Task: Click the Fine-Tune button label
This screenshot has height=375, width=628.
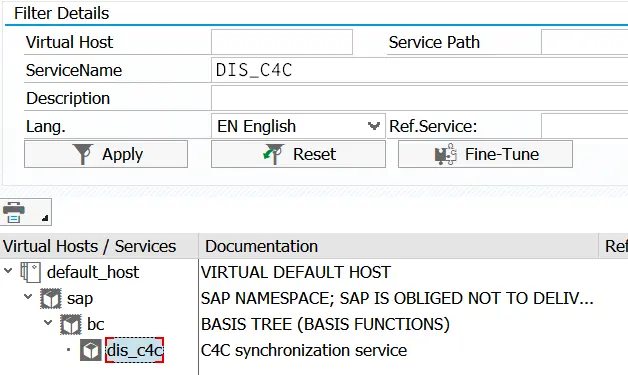Action: coord(502,154)
